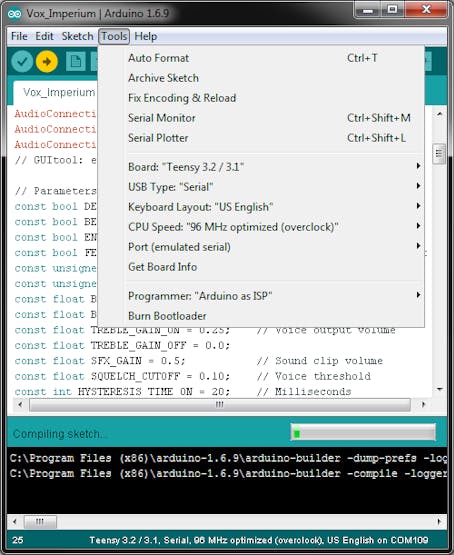Expand CPU Speed 96 MHz submenu

point(261,227)
